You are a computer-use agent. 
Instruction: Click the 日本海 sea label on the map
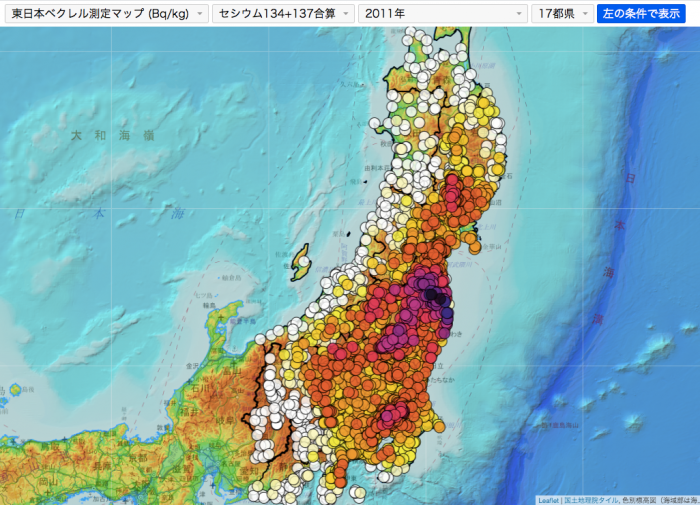click(x=93, y=214)
